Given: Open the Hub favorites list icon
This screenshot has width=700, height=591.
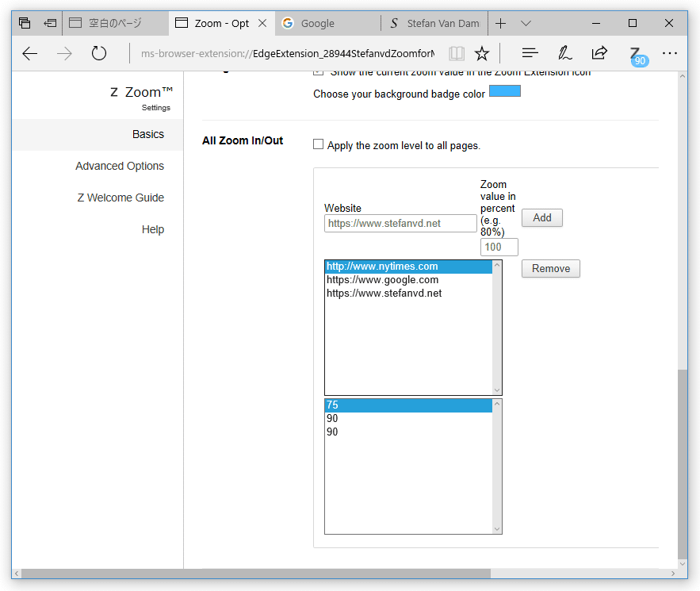Looking at the screenshot, I should coord(530,54).
